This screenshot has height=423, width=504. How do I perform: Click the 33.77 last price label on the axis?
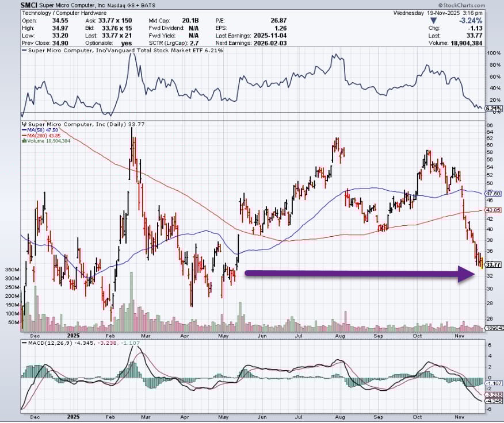493,264
